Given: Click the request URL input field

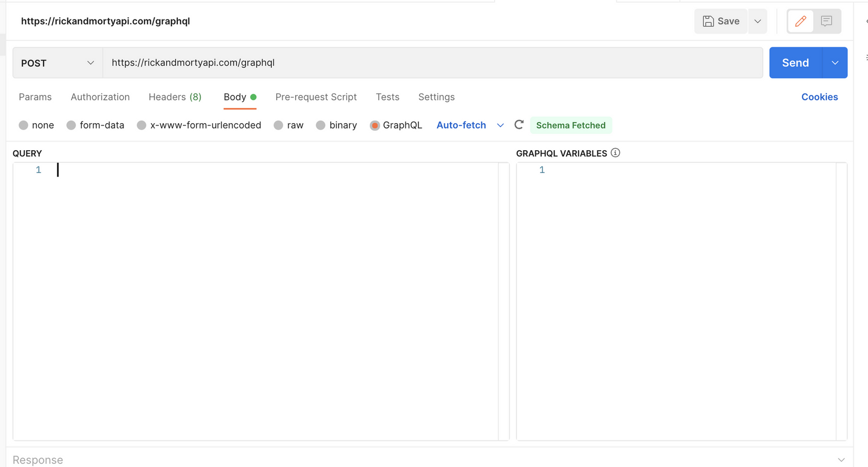Looking at the screenshot, I should pos(432,63).
